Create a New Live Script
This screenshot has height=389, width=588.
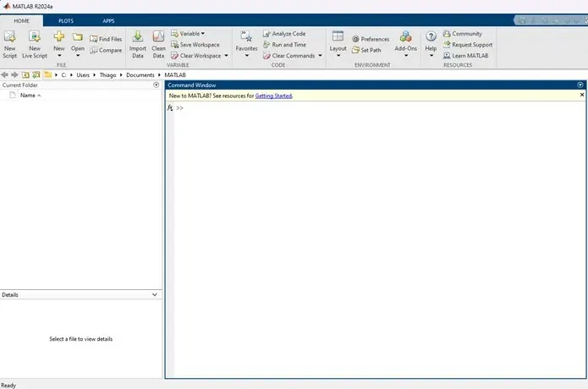[35, 45]
